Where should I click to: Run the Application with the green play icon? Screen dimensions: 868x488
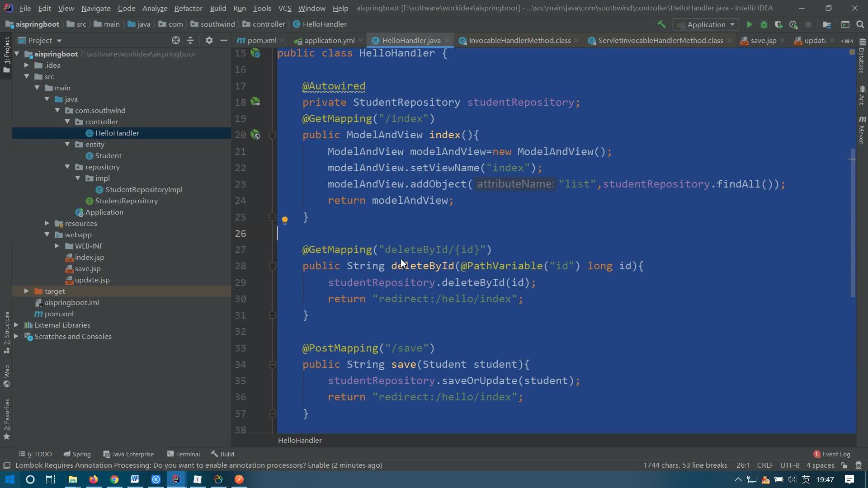point(750,24)
